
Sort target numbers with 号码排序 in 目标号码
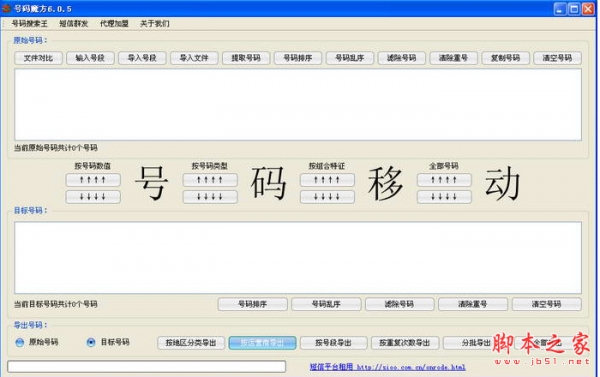click(x=253, y=304)
